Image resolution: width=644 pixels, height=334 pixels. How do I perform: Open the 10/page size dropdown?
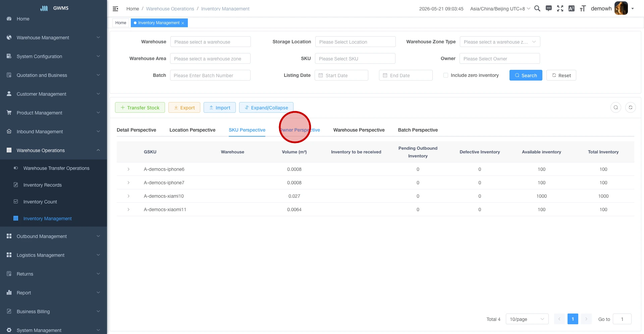pos(527,319)
